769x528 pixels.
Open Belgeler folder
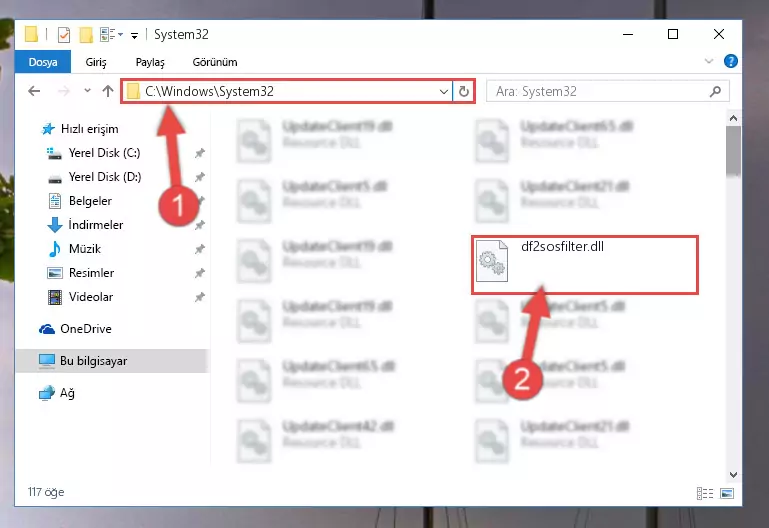pyautogui.click(x=90, y=201)
